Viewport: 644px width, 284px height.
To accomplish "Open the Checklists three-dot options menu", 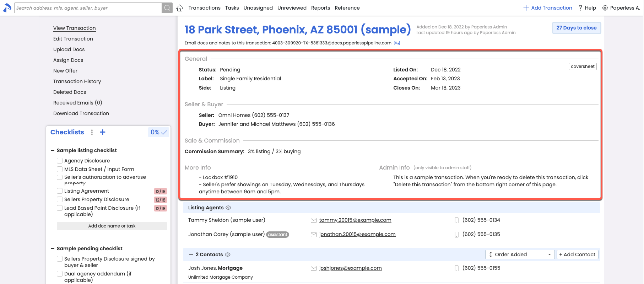I will (92, 132).
